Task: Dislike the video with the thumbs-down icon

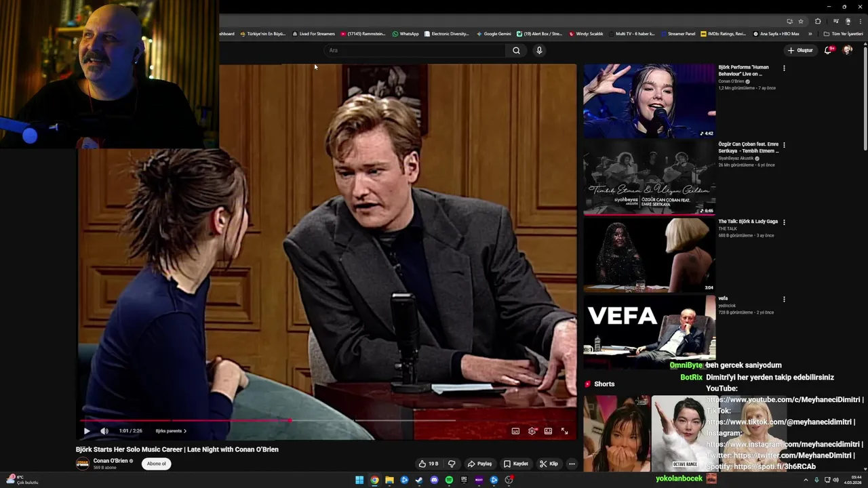Action: 452,464
